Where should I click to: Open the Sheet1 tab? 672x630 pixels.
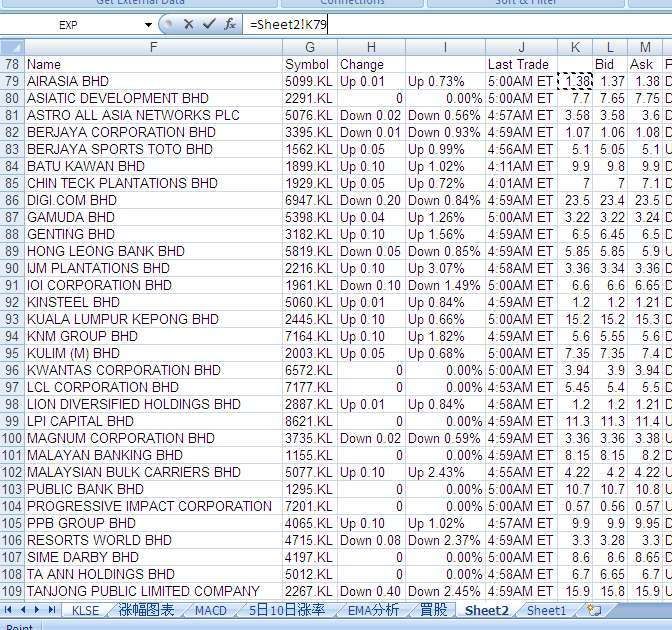[x=546, y=610]
